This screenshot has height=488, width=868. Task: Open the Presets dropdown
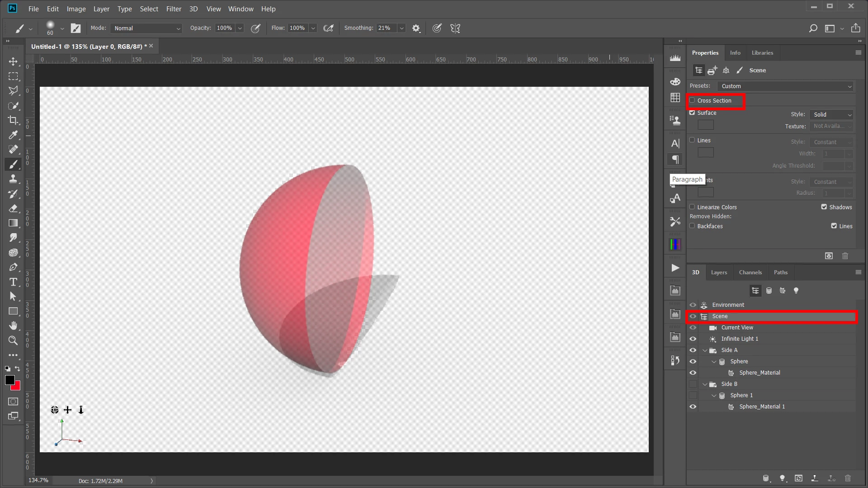point(786,86)
